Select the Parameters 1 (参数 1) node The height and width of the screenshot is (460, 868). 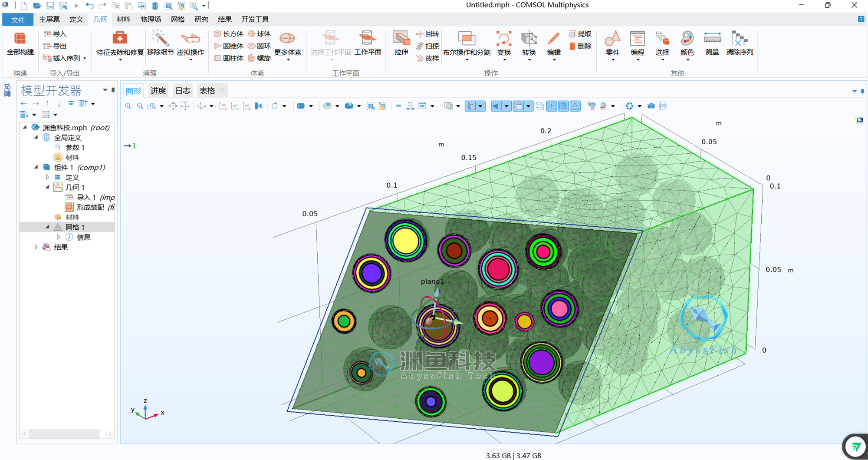pos(75,147)
